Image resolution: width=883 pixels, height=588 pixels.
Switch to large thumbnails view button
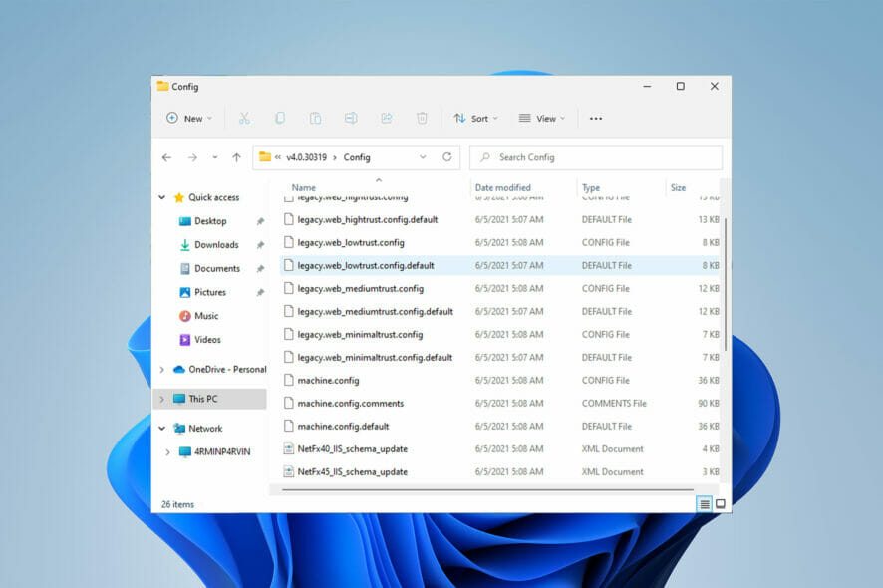[x=721, y=504]
